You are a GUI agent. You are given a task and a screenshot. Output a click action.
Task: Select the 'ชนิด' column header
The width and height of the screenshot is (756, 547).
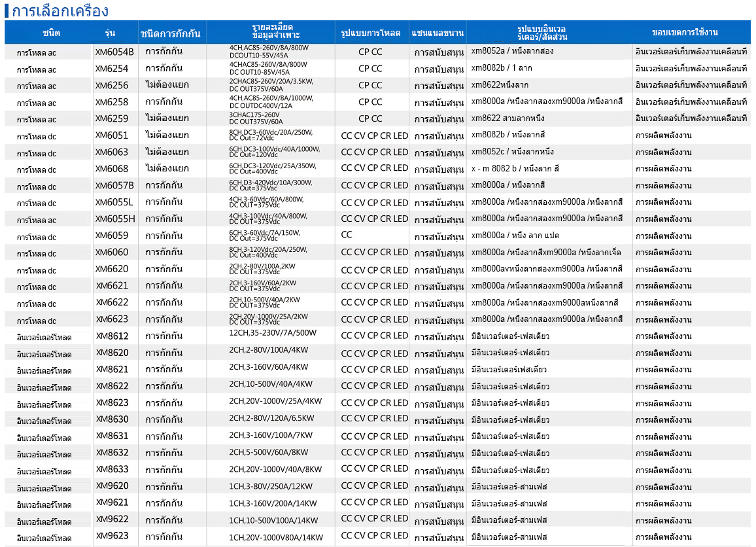tap(51, 33)
